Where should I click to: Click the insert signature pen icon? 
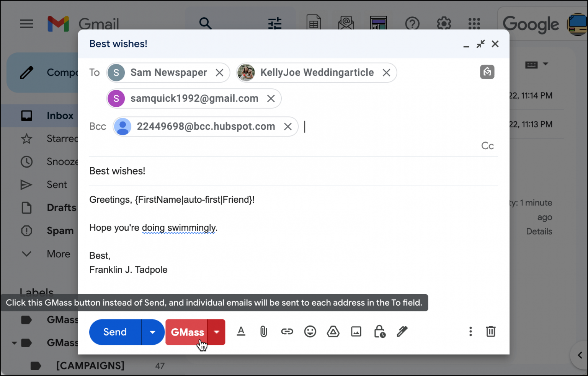tap(402, 332)
